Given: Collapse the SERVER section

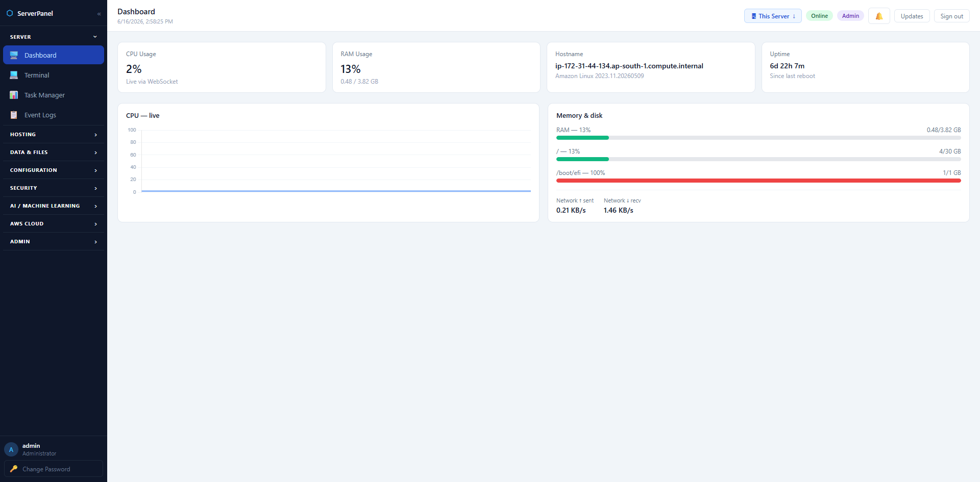Looking at the screenshot, I should pyautogui.click(x=54, y=37).
